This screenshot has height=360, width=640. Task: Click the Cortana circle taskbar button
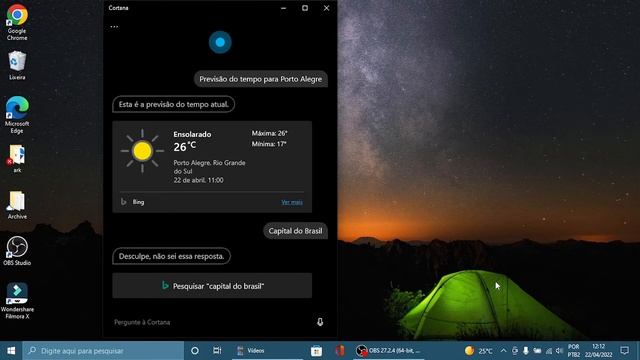click(x=195, y=351)
